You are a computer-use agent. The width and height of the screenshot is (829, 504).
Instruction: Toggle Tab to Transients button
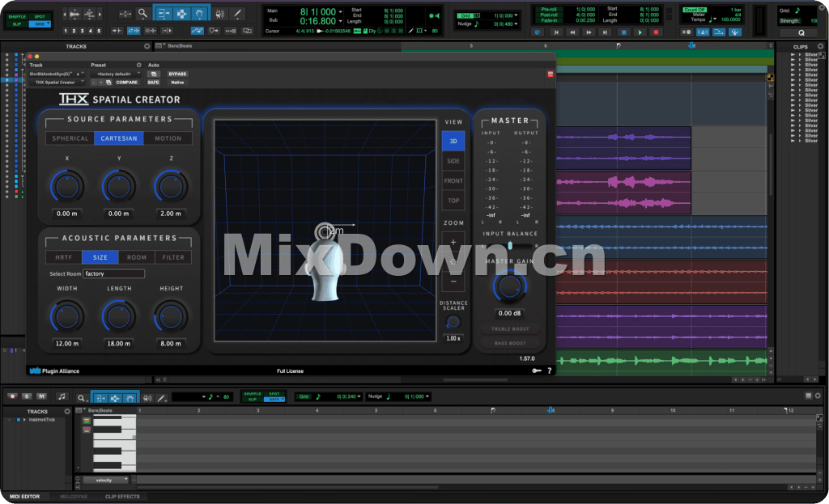click(117, 31)
